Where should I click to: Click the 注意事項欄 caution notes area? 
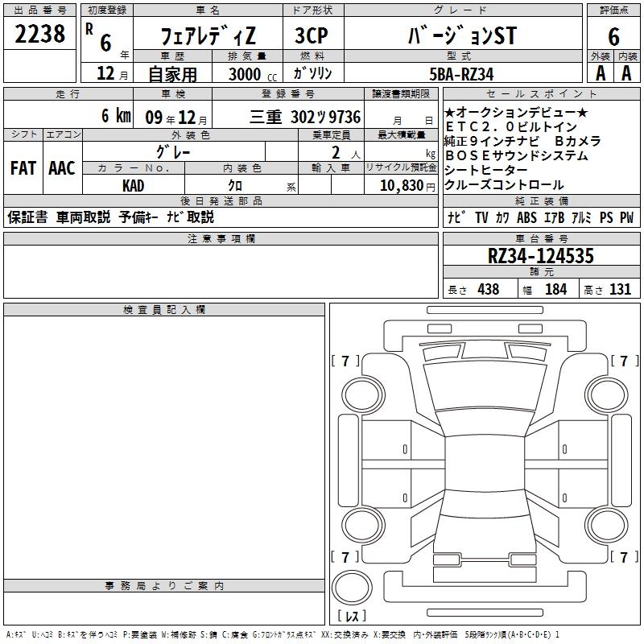point(221,272)
